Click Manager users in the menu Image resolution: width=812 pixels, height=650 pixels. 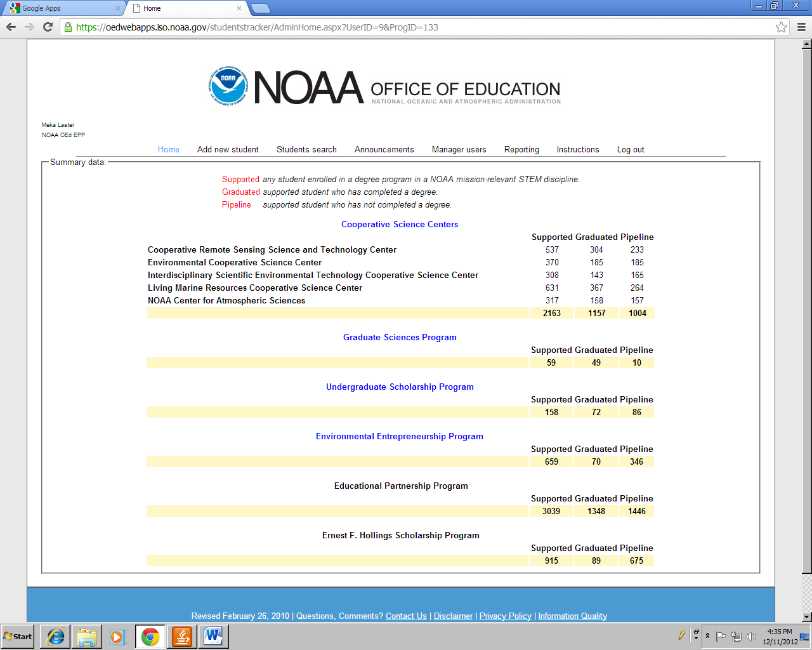(459, 150)
